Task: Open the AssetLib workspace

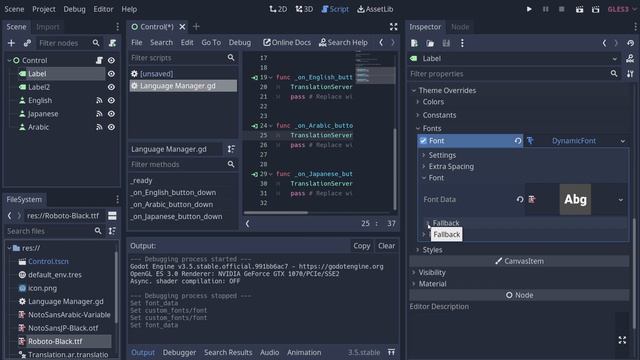Action: [x=375, y=9]
